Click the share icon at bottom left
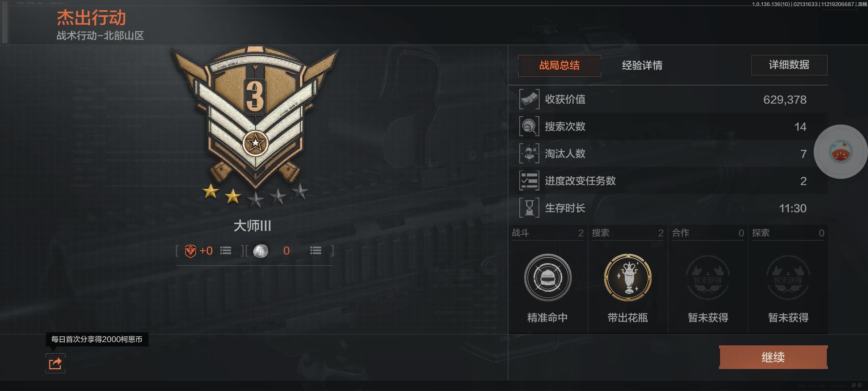868x391 pixels. click(x=55, y=363)
